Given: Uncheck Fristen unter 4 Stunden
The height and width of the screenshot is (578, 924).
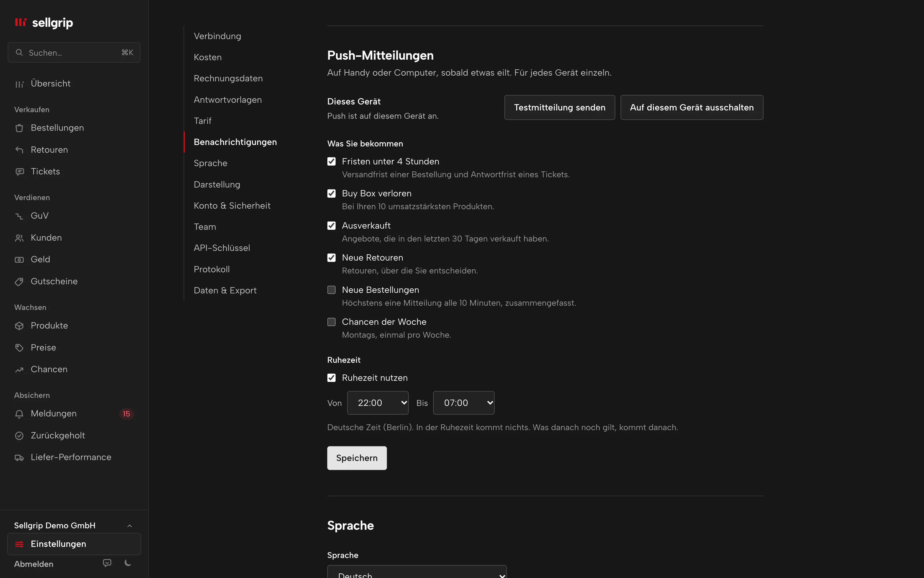Looking at the screenshot, I should (x=331, y=161).
